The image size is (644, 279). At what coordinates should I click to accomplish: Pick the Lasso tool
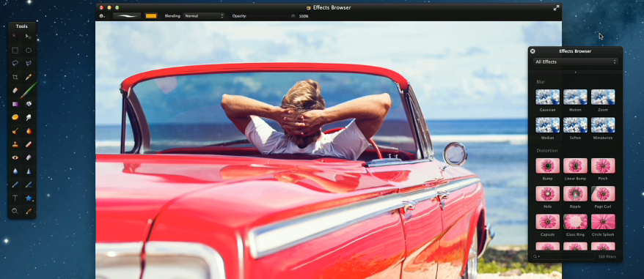pyautogui.click(x=15, y=63)
